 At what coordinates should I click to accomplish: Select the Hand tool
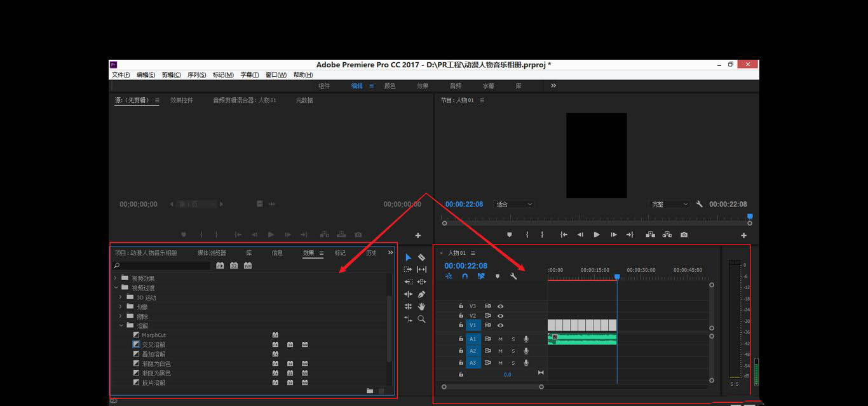421,306
